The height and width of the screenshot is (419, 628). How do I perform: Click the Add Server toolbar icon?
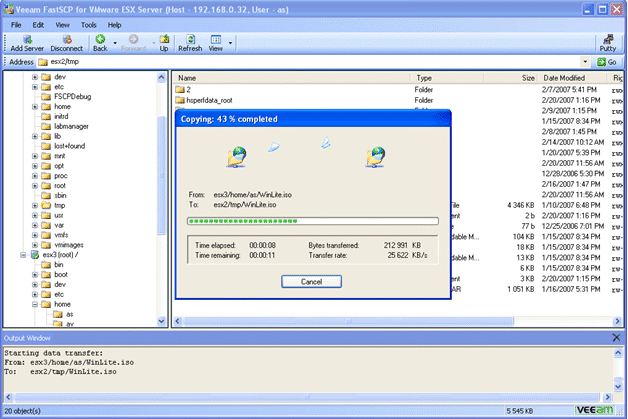[27, 42]
